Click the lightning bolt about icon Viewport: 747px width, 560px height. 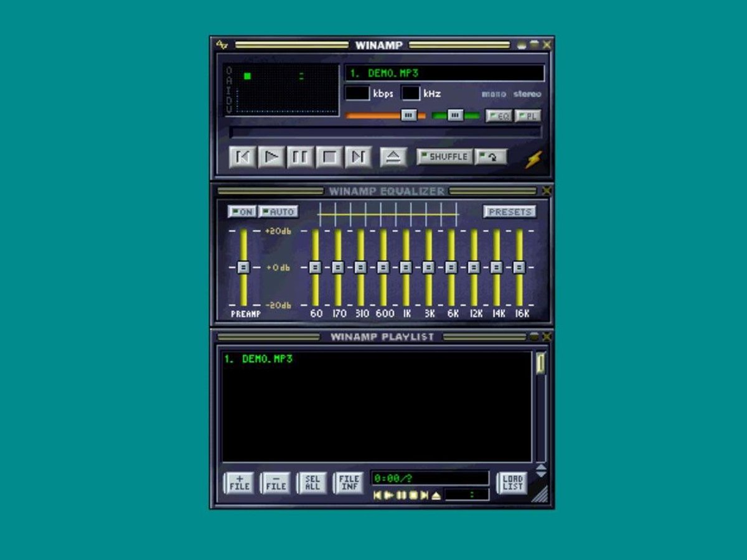coord(533,159)
